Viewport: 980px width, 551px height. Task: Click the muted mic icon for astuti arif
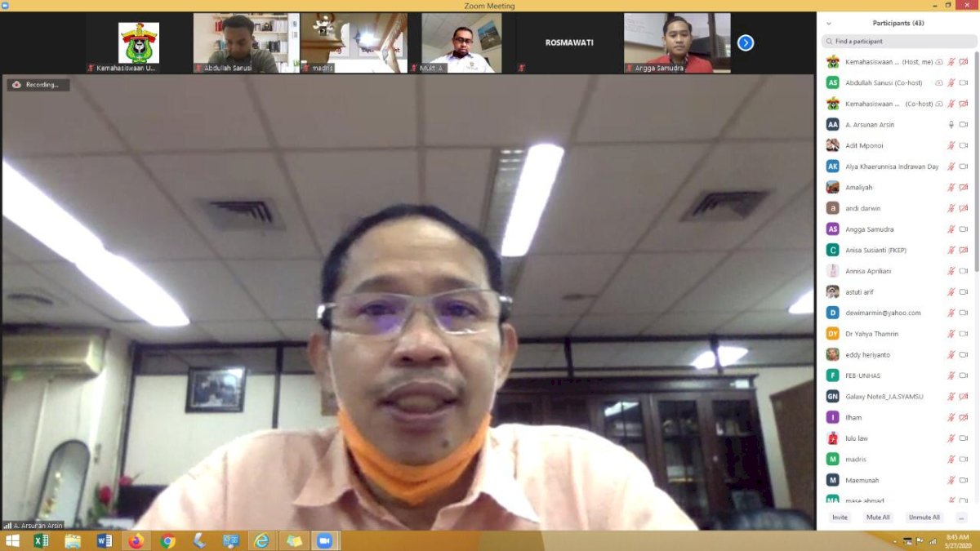coord(951,292)
